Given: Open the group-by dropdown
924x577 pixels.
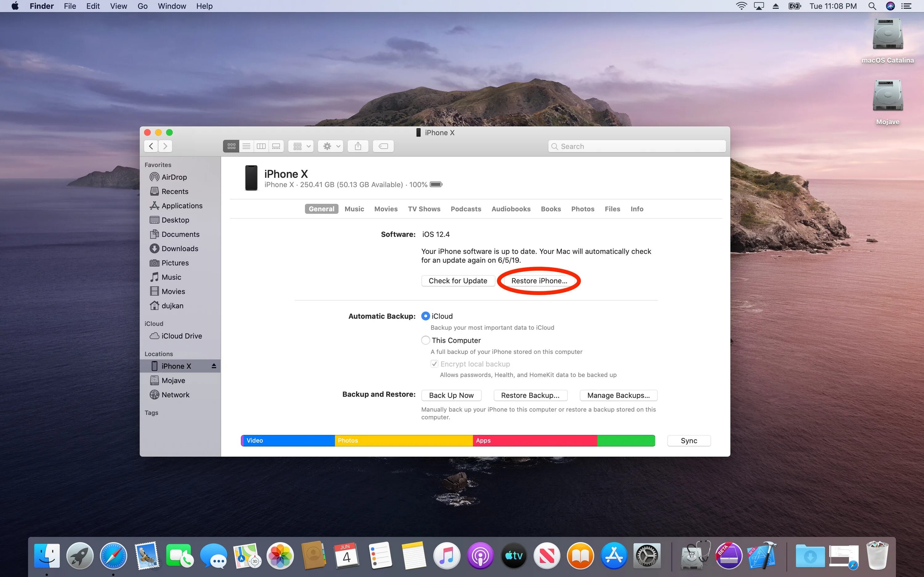Looking at the screenshot, I should 301,146.
